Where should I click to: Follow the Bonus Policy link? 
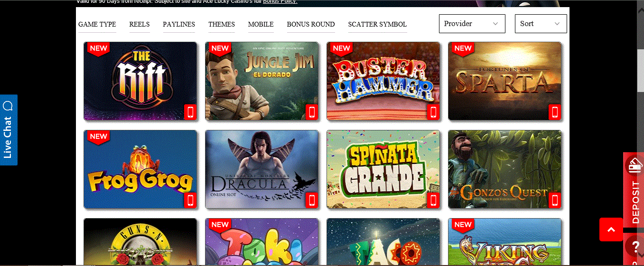[280, 2]
